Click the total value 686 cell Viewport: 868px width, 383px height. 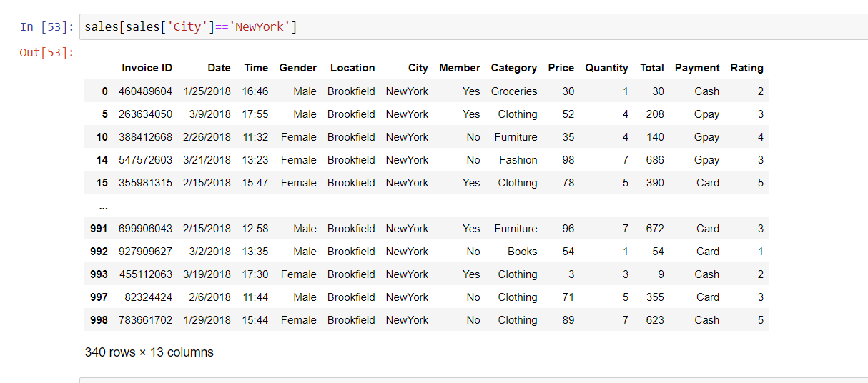click(x=655, y=160)
